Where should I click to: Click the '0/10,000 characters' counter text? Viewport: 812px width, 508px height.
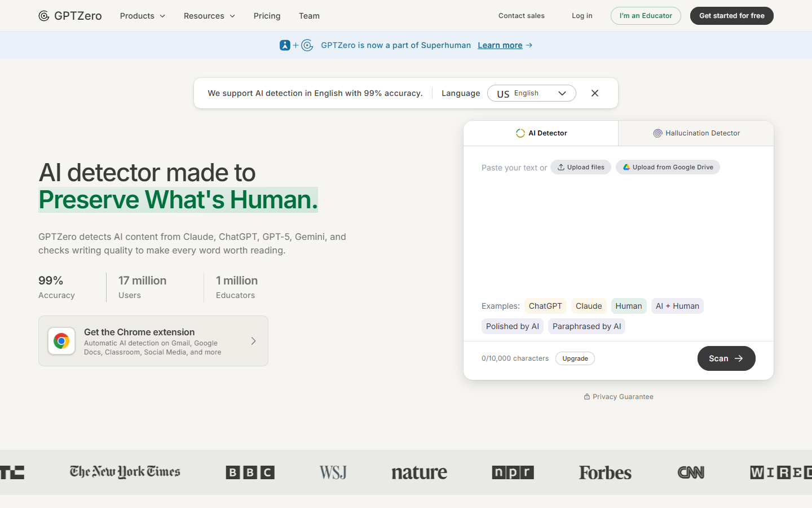pos(515,358)
